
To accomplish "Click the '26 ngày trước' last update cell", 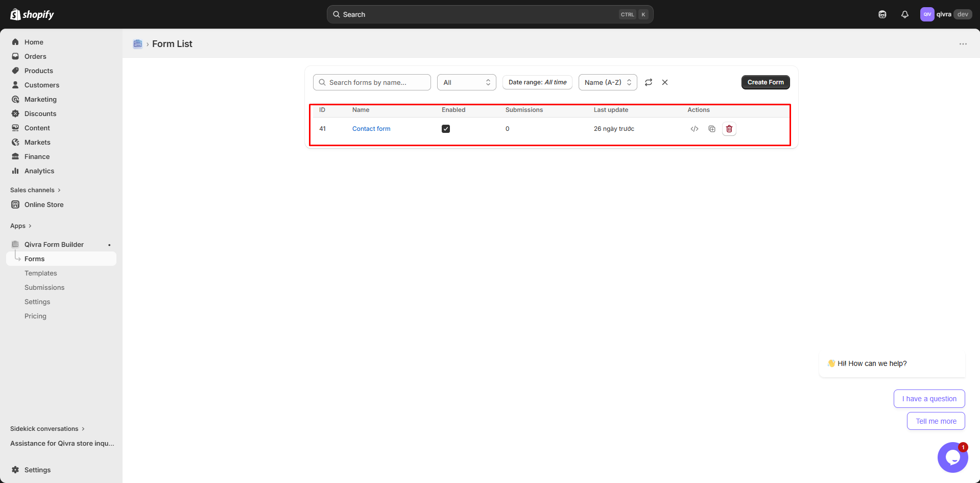I will (614, 129).
